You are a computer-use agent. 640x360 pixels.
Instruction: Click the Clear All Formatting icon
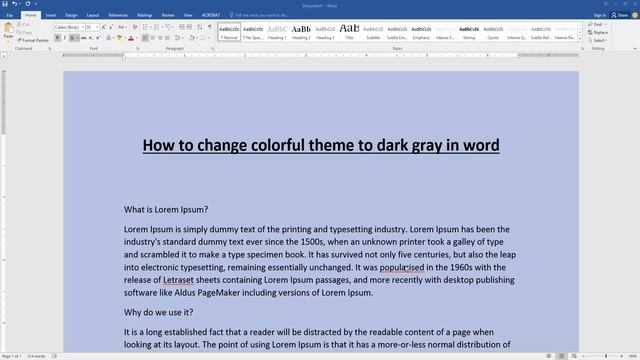point(135,27)
